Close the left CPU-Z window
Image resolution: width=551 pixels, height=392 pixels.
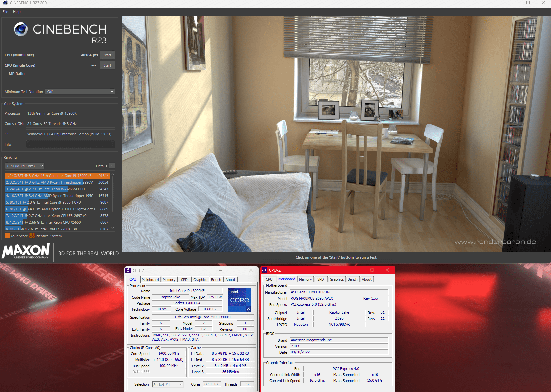251,270
